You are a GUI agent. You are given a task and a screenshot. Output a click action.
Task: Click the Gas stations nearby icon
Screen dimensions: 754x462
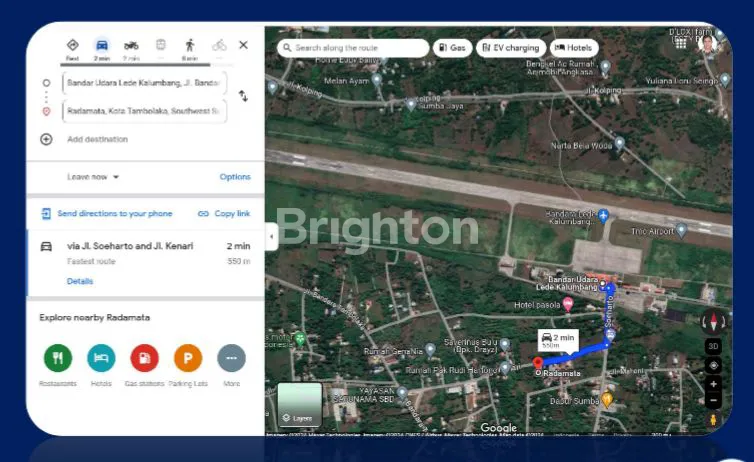[145, 357]
